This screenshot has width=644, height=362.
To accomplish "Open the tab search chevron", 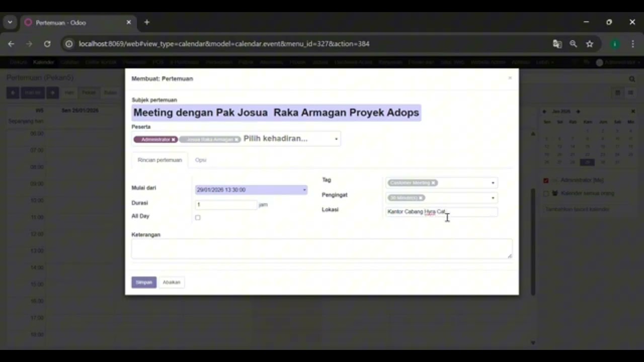I will 10,22.
